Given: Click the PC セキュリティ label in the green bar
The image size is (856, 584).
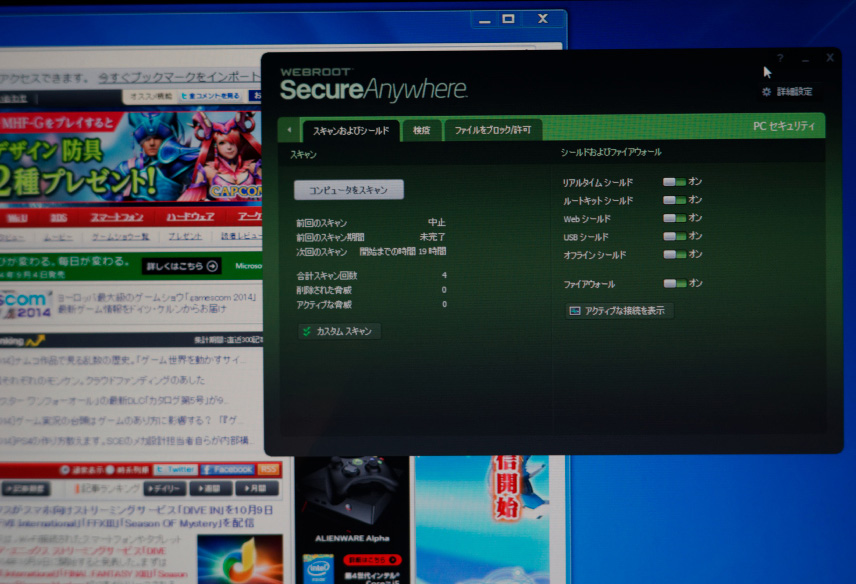Looking at the screenshot, I should tap(783, 126).
